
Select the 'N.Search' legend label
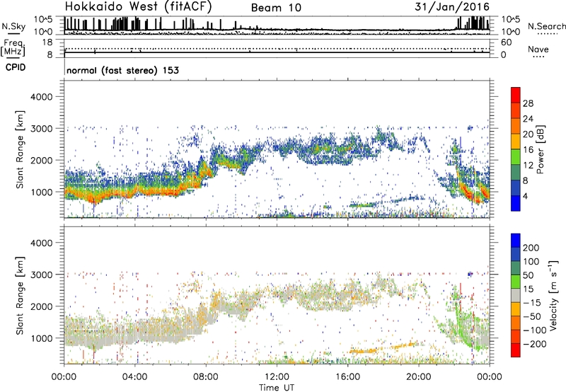[546, 26]
